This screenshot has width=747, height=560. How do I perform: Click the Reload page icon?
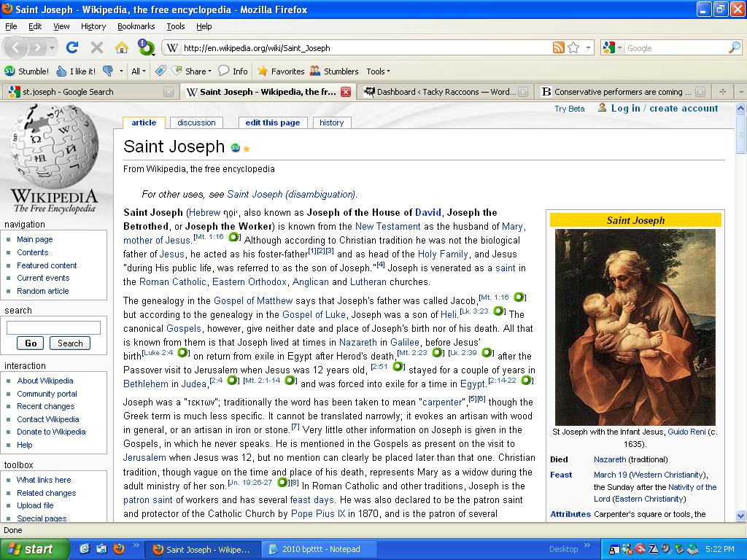click(71, 47)
